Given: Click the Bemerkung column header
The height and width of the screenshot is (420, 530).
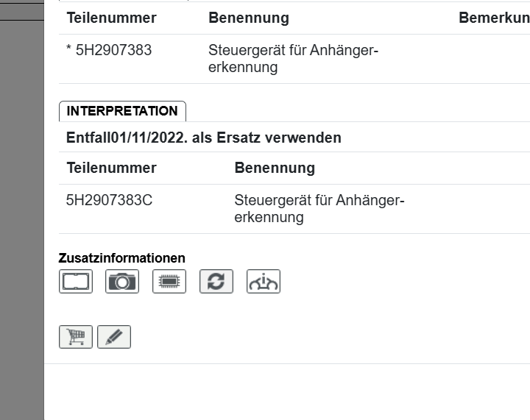Looking at the screenshot, I should coord(493,18).
